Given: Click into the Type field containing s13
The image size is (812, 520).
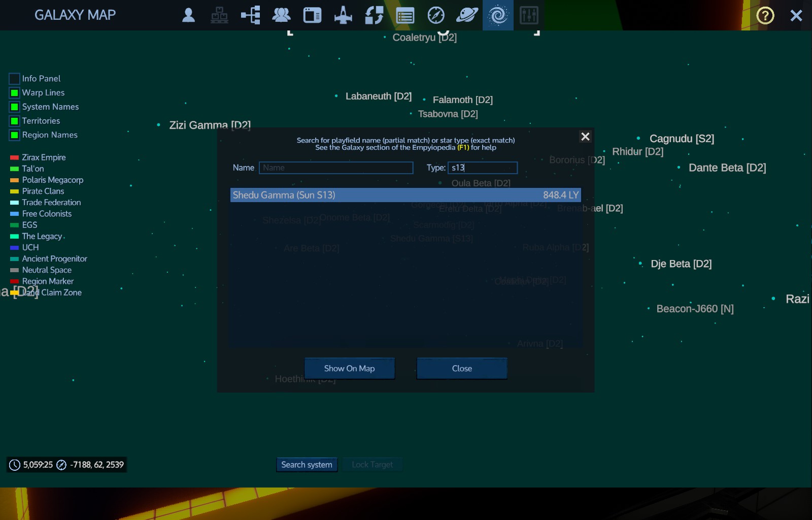Looking at the screenshot, I should 483,168.
